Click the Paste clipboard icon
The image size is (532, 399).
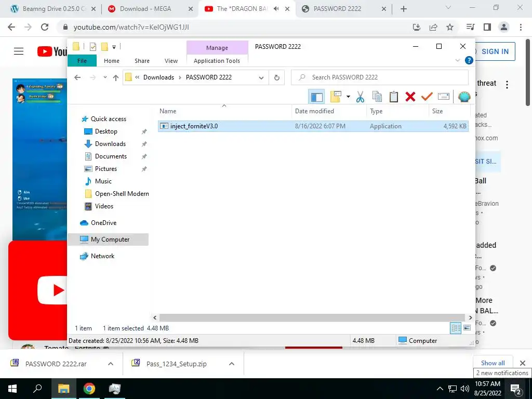(394, 97)
